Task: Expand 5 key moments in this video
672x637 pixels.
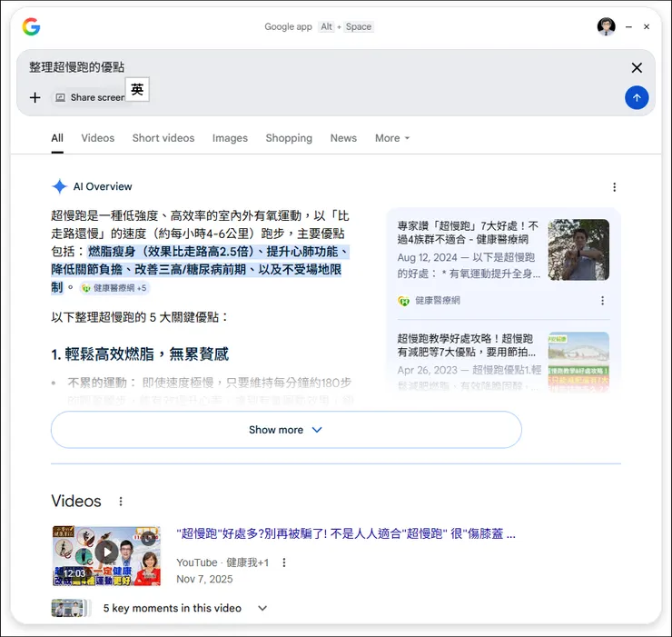Action: 185,608
